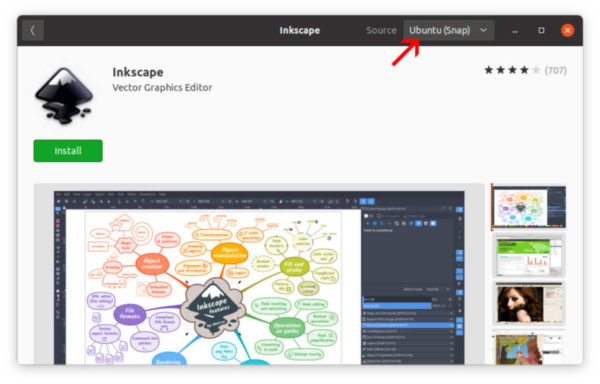Click the star rating icons
The width and height of the screenshot is (600, 384).
512,70
